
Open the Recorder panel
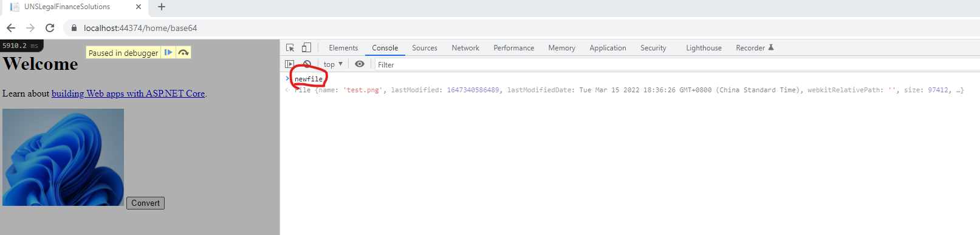755,48
